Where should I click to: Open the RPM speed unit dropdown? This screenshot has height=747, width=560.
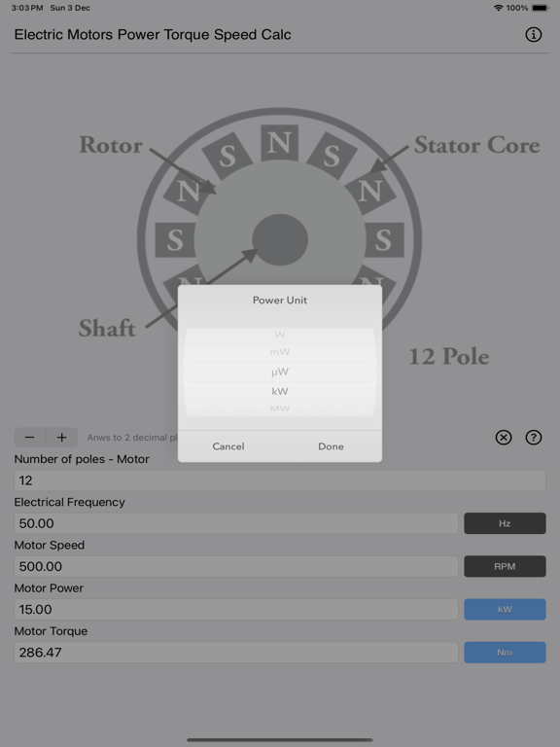[505, 566]
